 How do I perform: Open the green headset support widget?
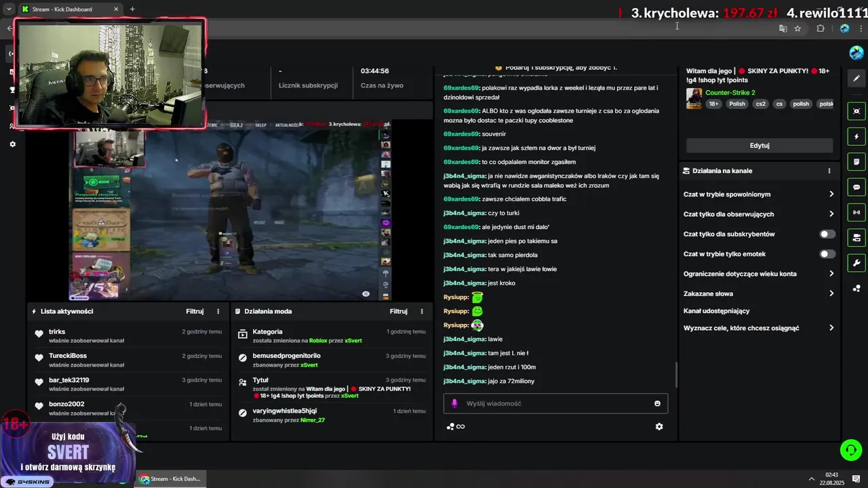click(851, 449)
